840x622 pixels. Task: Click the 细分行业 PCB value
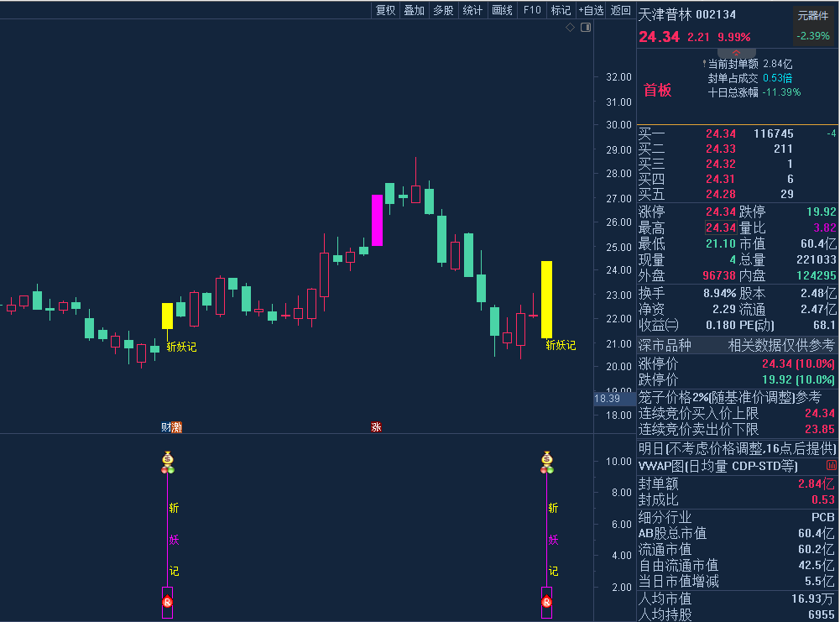click(x=823, y=517)
